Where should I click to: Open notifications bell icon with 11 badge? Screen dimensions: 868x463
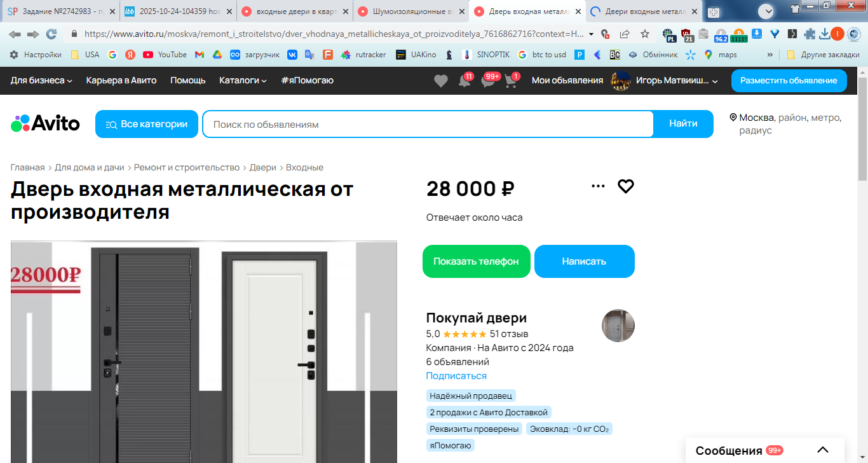pyautogui.click(x=465, y=81)
